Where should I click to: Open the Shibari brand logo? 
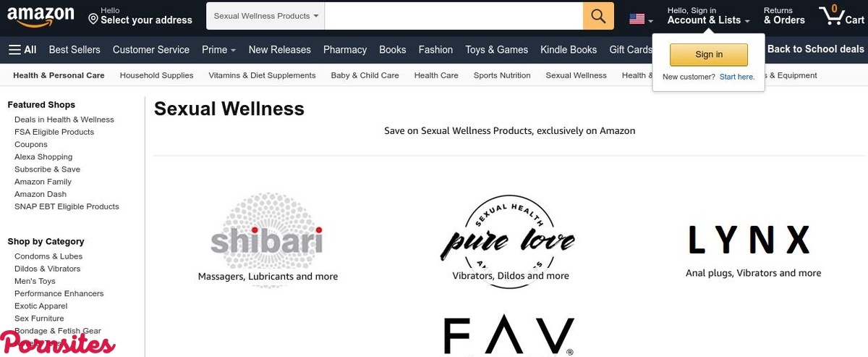(268, 240)
